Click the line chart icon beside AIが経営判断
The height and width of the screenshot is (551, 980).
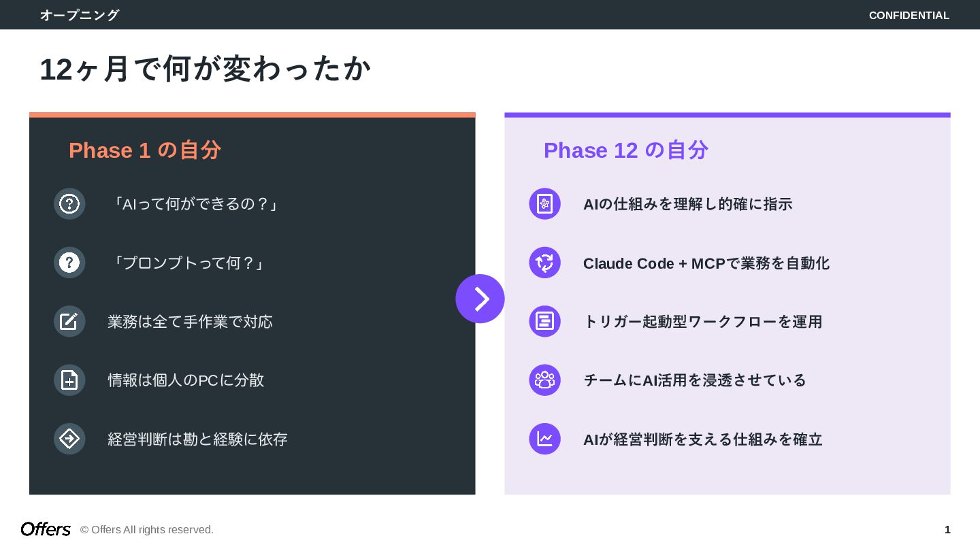tap(544, 439)
